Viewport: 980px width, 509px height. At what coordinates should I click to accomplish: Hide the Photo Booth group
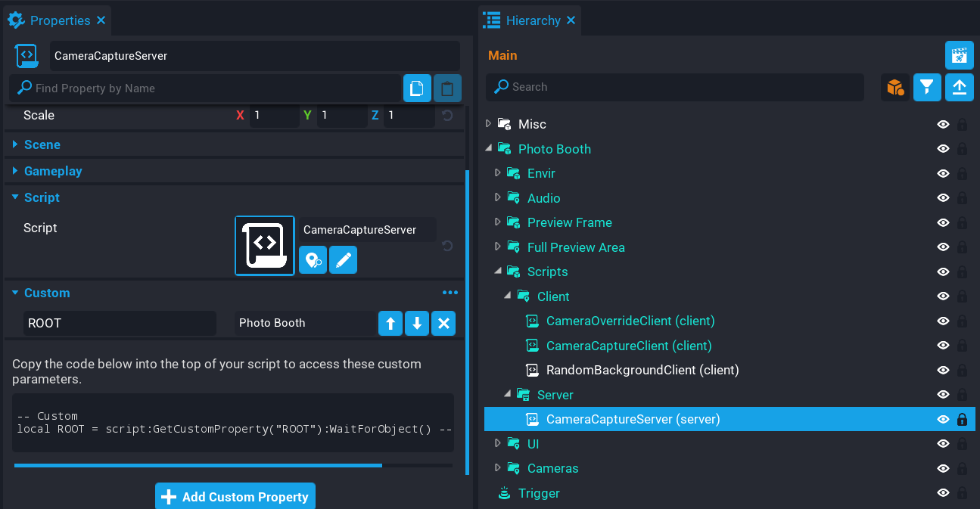coord(943,148)
